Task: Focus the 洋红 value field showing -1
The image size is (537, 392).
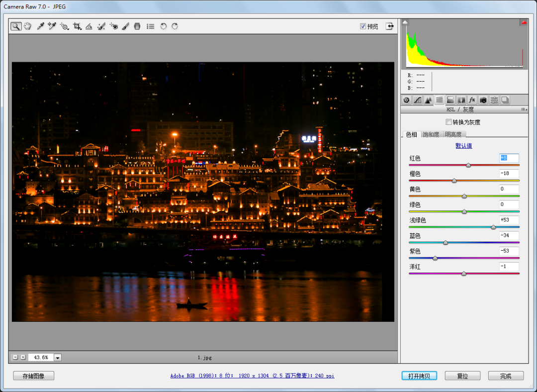Action: click(509, 266)
